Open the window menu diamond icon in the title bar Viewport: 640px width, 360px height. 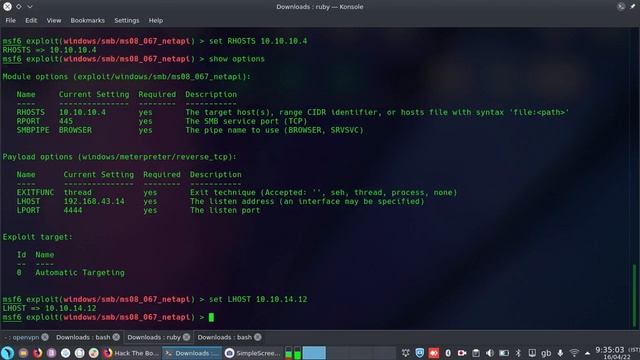pyautogui.click(x=19, y=7)
